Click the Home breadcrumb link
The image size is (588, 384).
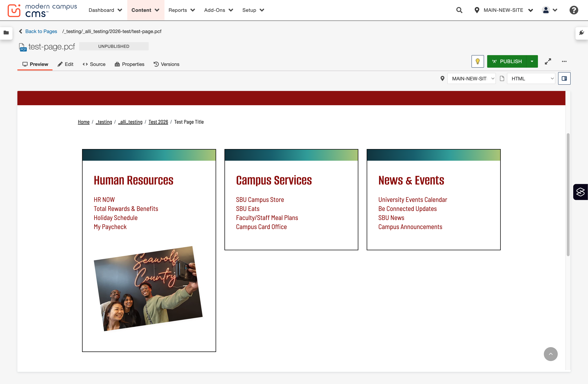point(83,122)
